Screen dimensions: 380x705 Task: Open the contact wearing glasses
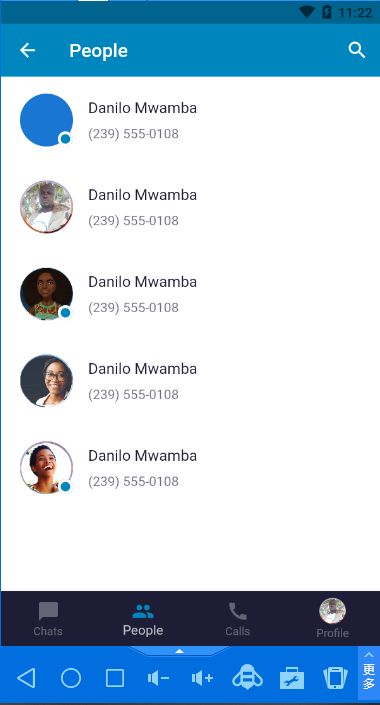coord(190,381)
